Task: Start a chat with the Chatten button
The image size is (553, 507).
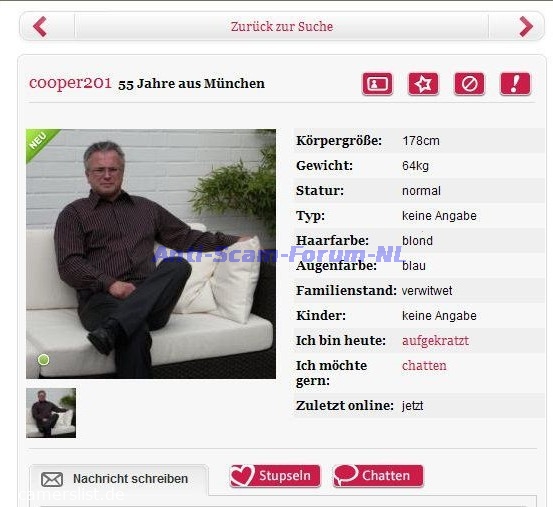Action: point(378,476)
